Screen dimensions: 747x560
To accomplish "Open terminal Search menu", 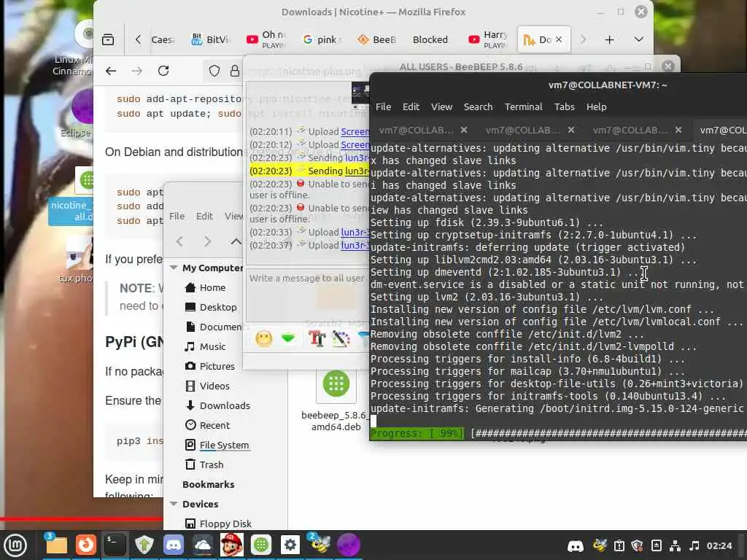I will 478,106.
